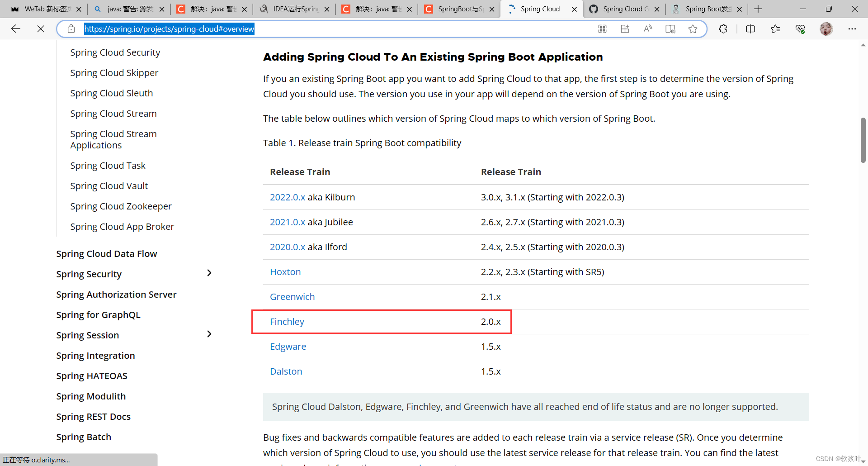Screen dimensions: 868x466
Task: Close the Spring Cloud GitHub tab
Action: click(x=657, y=9)
